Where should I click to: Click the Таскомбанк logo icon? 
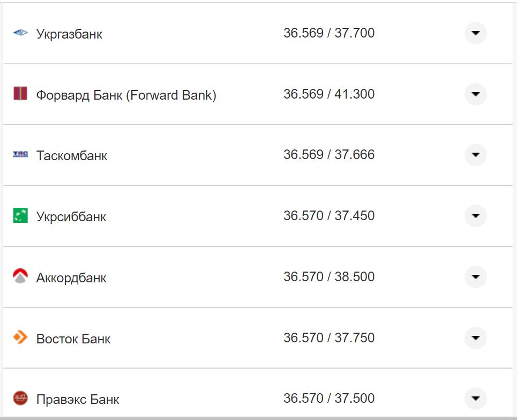tap(20, 155)
